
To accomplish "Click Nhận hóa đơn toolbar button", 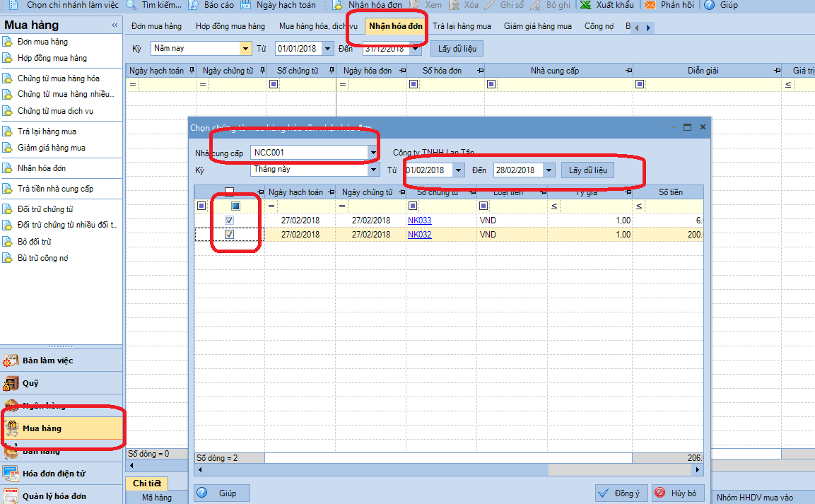I will [x=368, y=5].
